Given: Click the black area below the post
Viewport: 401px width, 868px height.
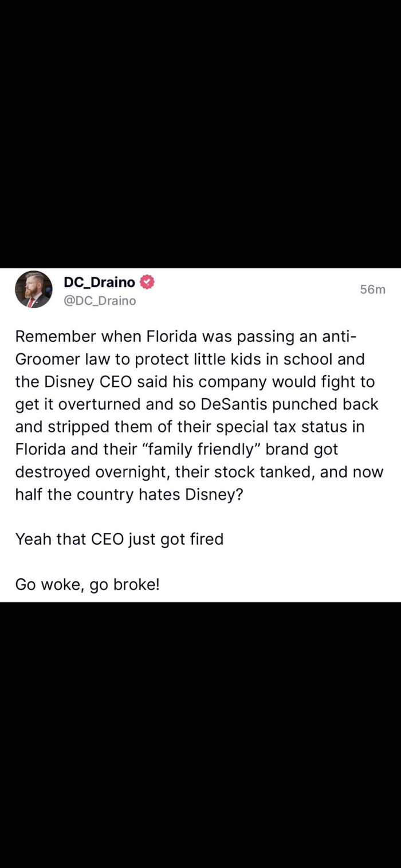Looking at the screenshot, I should pos(200,733).
